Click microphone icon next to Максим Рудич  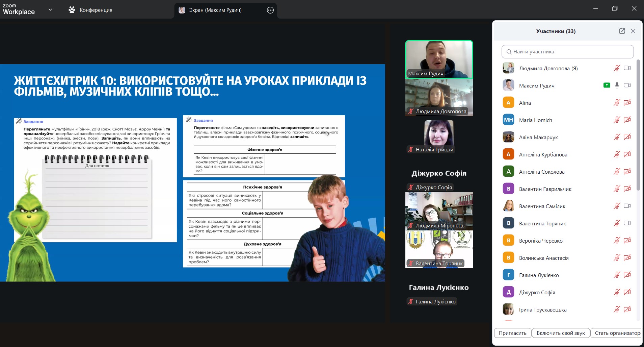pyautogui.click(x=617, y=85)
